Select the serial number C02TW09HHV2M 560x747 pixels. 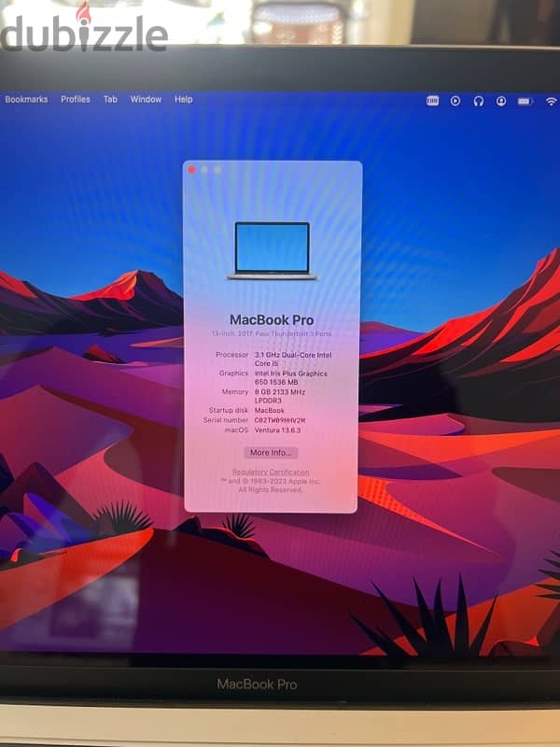280,421
